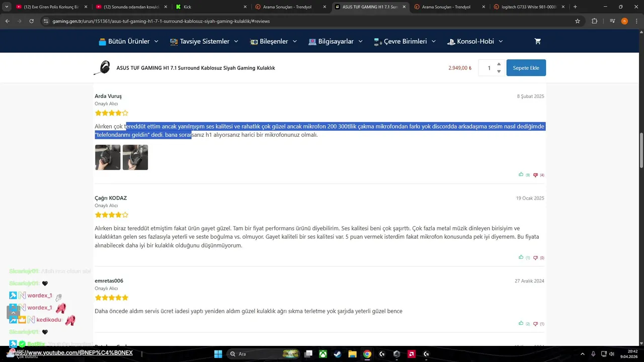This screenshot has height=362, width=644.
Task: Expand the Tavsiye Sistemler menu
Action: tap(204, 41)
